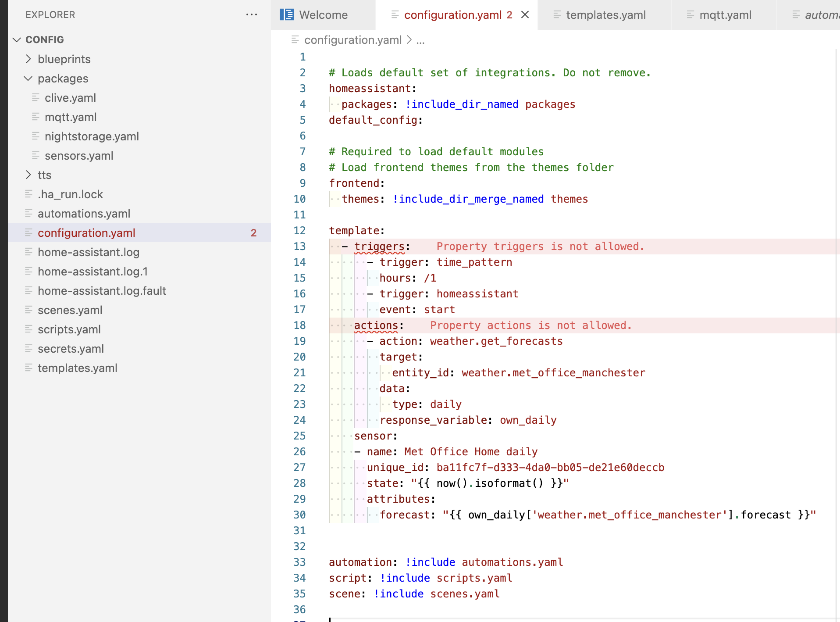840x622 pixels.
Task: Switch to the mqtt.yaml tab
Action: pyautogui.click(x=725, y=15)
